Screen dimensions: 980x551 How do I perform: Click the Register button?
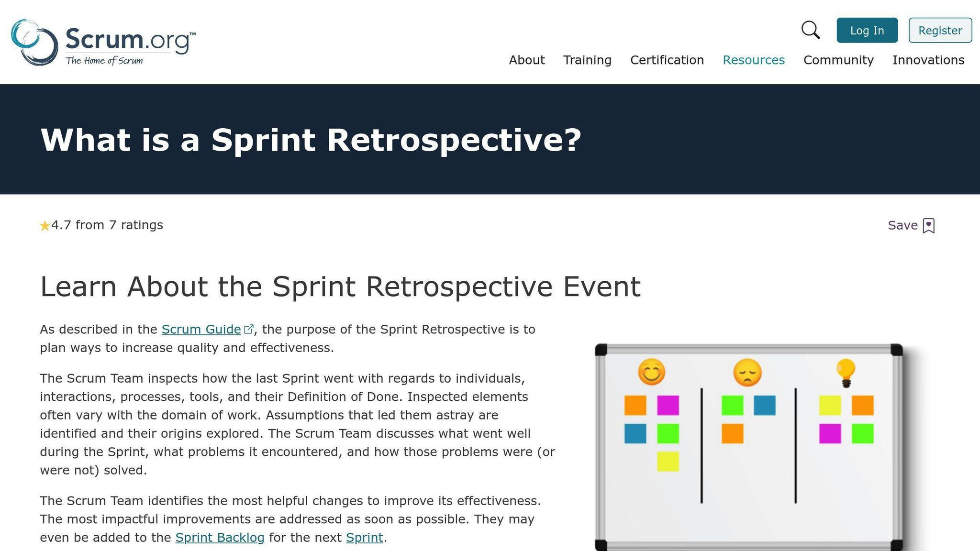[x=940, y=30]
